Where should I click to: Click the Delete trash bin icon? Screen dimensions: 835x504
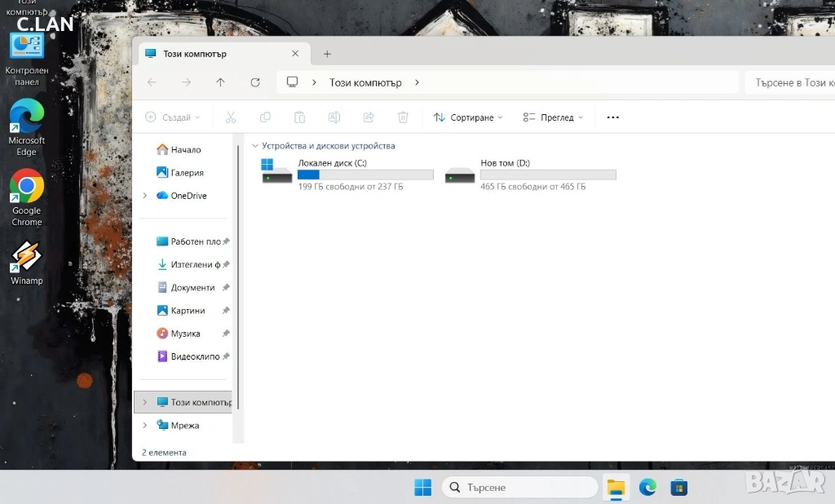(403, 117)
